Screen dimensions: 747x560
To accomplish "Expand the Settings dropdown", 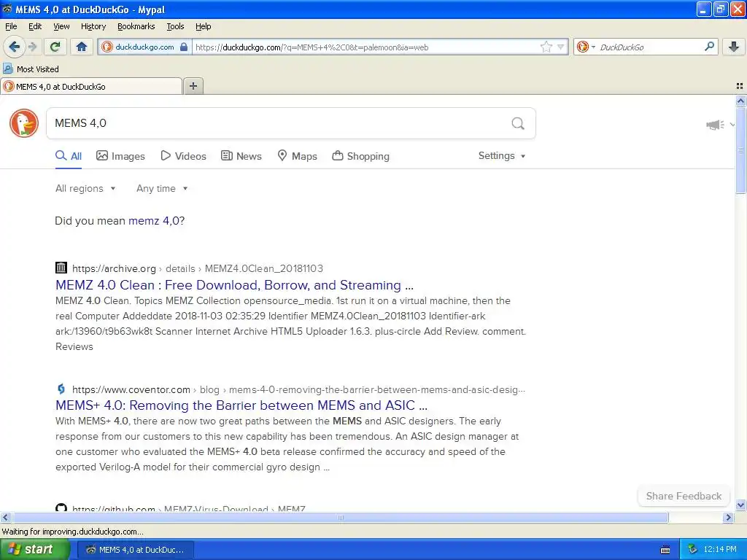I will tap(502, 156).
